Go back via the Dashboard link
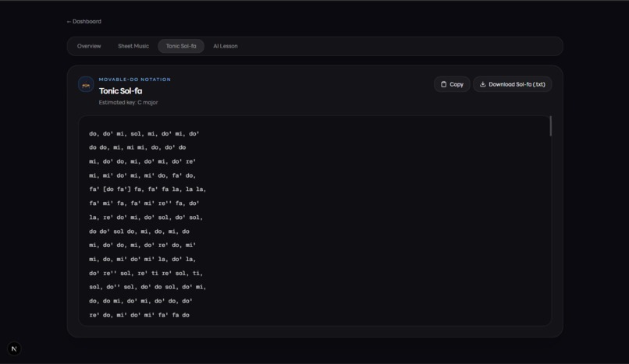 (x=84, y=22)
